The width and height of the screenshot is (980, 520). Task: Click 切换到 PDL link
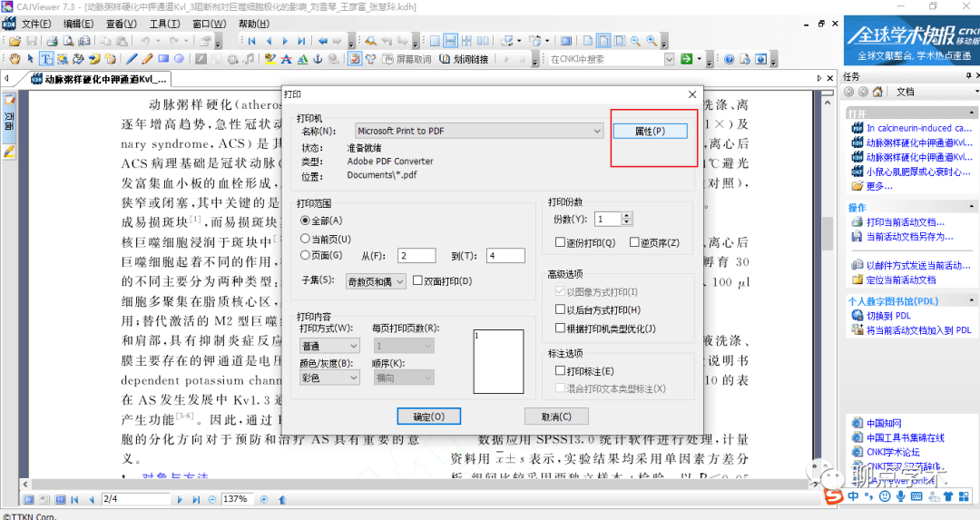[888, 316]
